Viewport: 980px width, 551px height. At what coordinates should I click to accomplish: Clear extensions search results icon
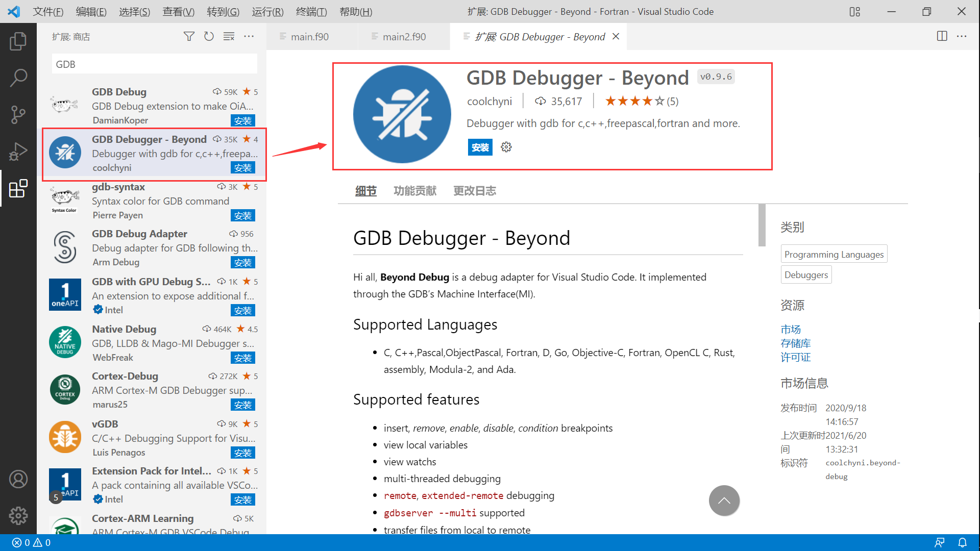(x=229, y=36)
